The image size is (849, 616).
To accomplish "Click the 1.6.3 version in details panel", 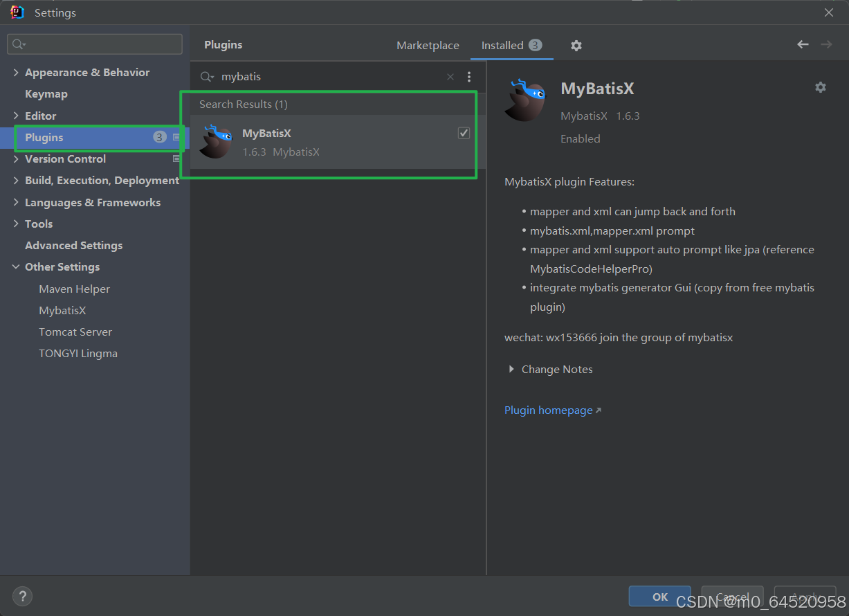I will (628, 116).
